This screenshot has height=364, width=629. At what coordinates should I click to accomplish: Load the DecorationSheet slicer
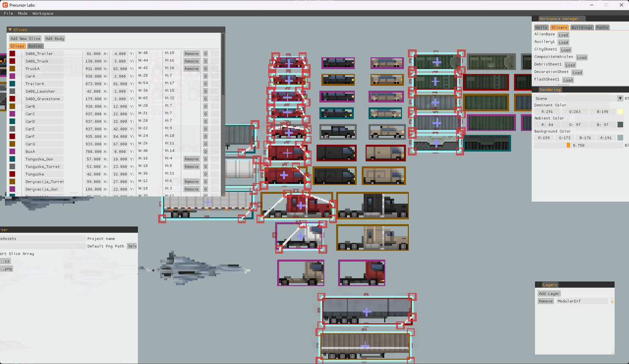pyautogui.click(x=577, y=73)
